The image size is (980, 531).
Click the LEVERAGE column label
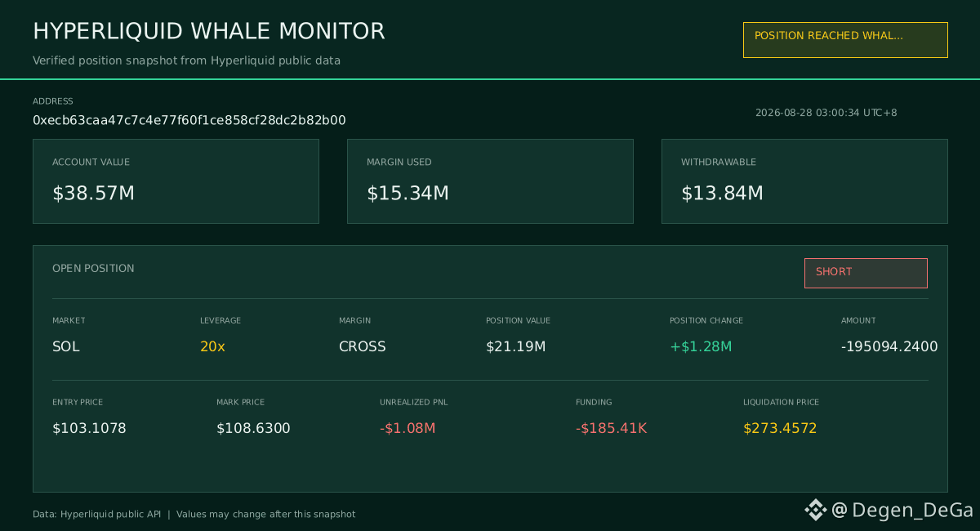coord(220,321)
